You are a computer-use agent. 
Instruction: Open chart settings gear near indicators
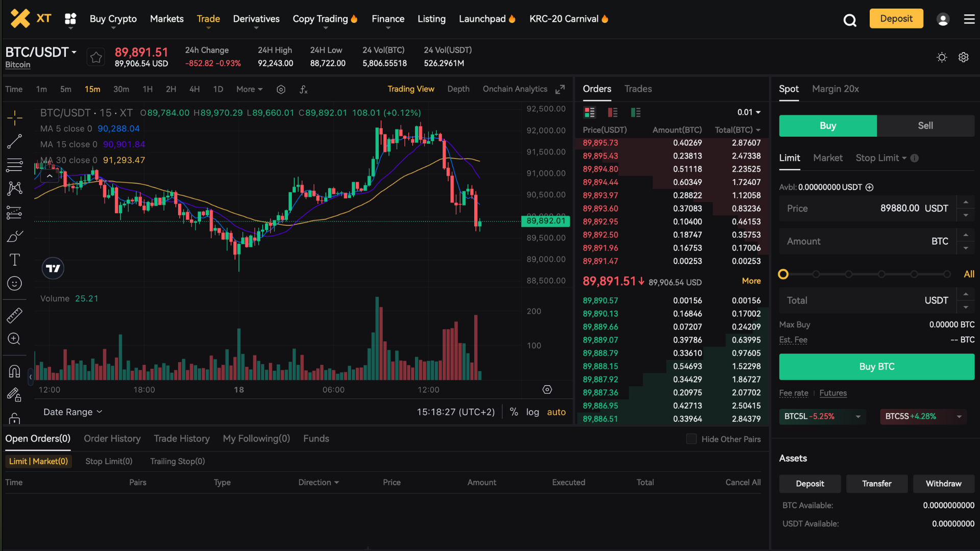coord(281,89)
